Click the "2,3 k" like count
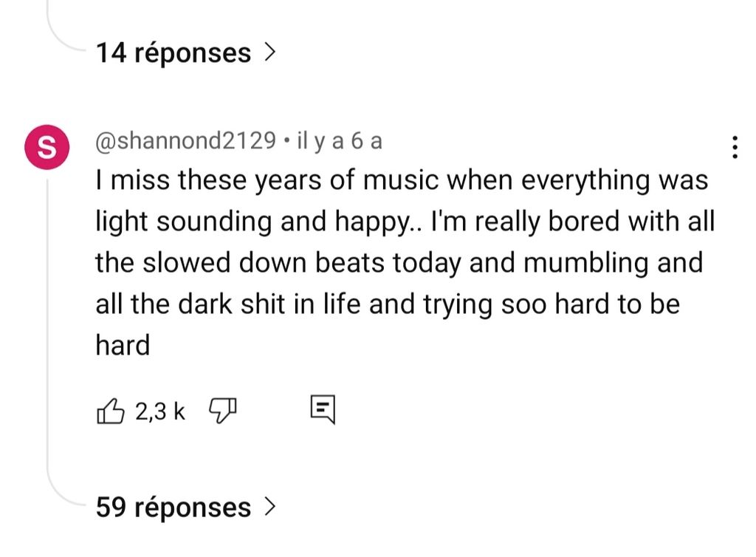The height and width of the screenshot is (557, 756). coord(160,411)
